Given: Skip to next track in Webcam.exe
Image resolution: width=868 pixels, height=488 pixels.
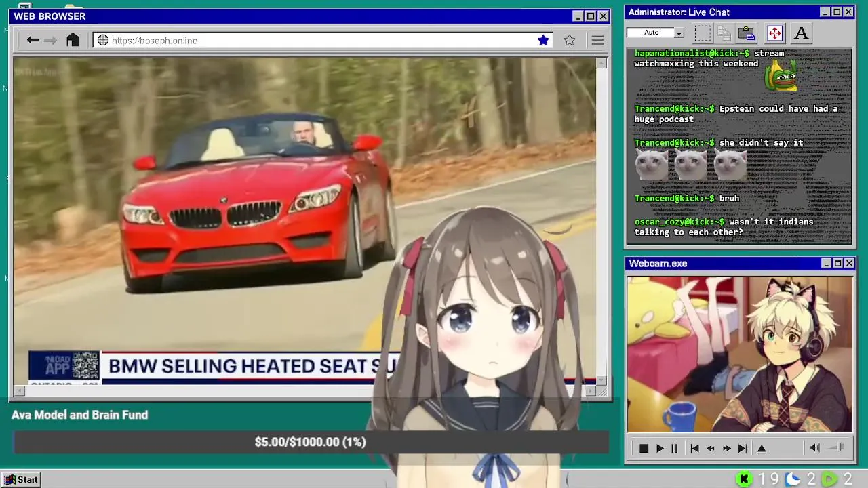Looking at the screenshot, I should pyautogui.click(x=743, y=448).
